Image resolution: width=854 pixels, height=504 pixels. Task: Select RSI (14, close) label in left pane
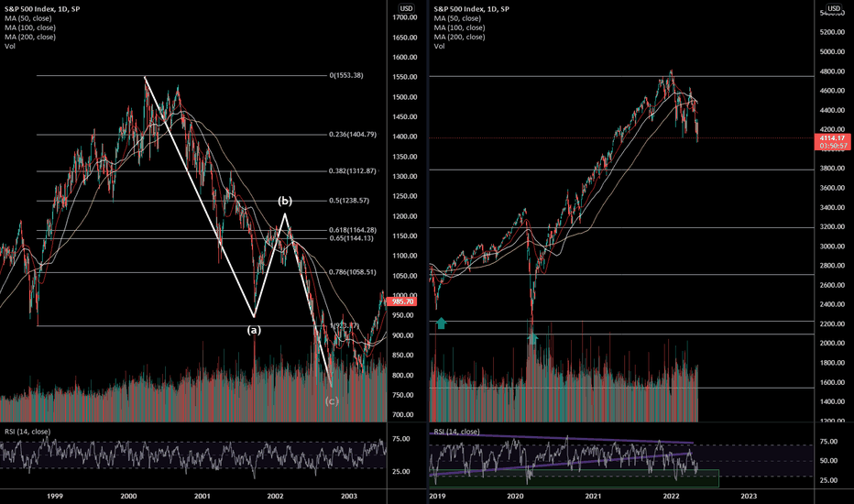[x=27, y=432]
